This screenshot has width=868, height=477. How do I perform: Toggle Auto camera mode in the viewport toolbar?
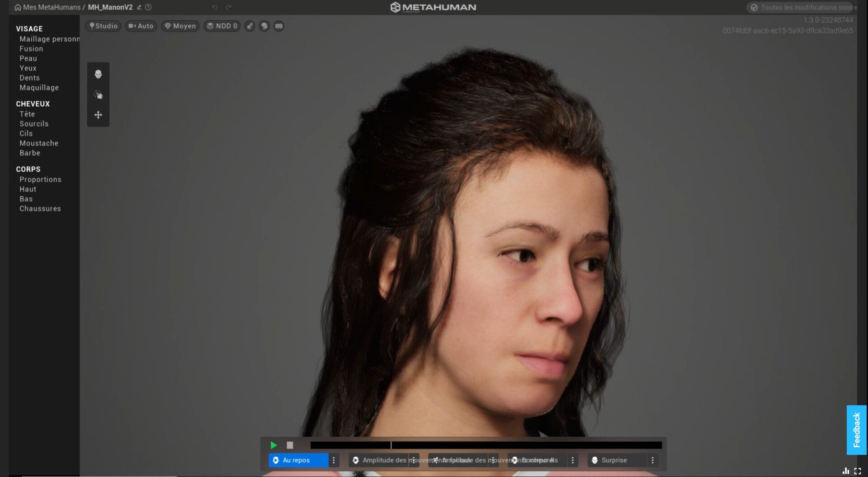pos(141,26)
